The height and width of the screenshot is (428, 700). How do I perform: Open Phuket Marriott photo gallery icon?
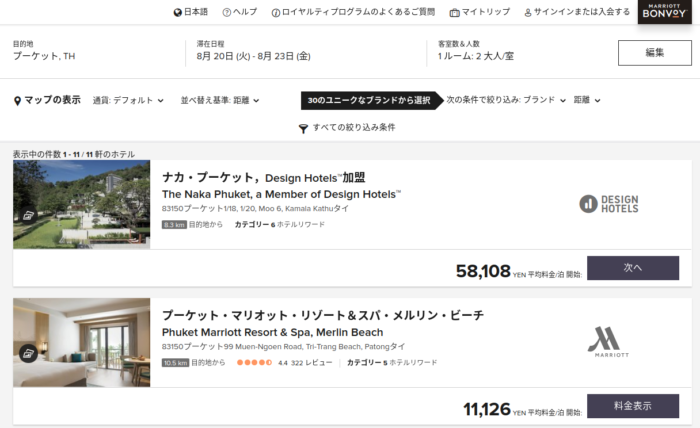(28, 353)
